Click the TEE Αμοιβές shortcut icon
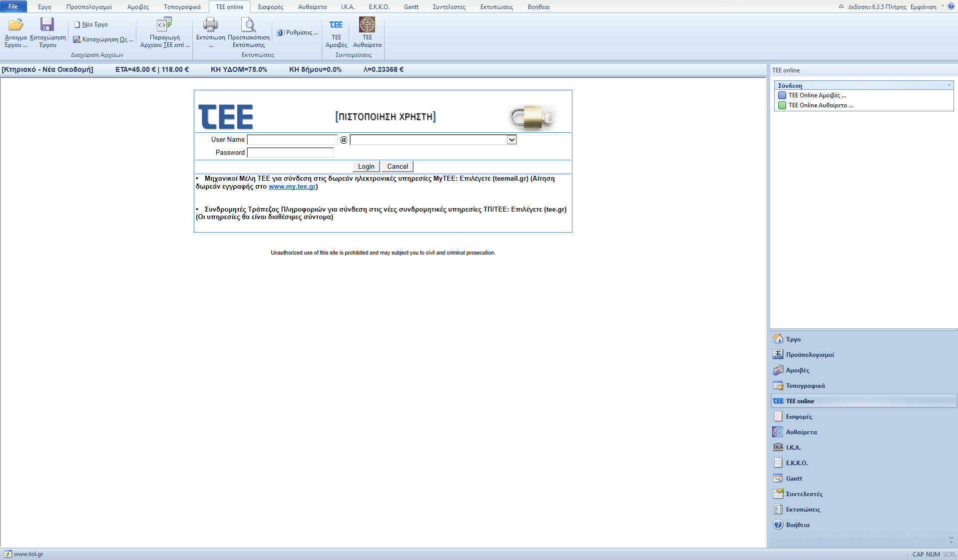The height and width of the screenshot is (560, 958). tap(336, 25)
